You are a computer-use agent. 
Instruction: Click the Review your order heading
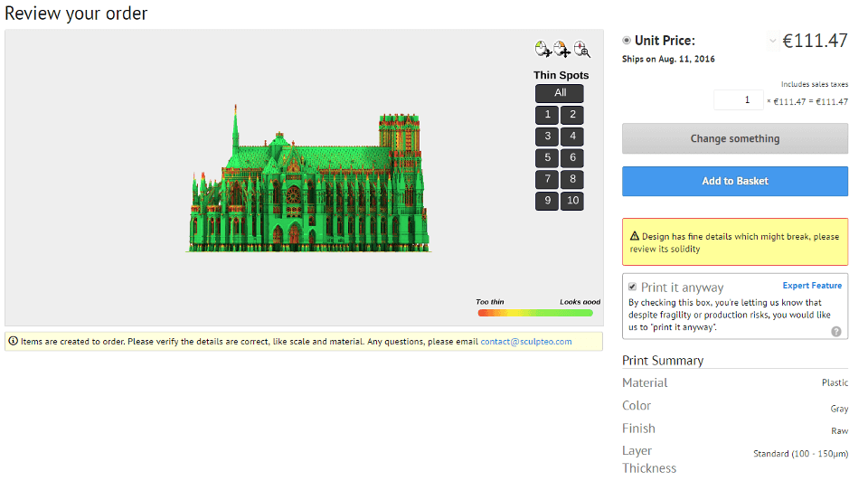coord(76,14)
